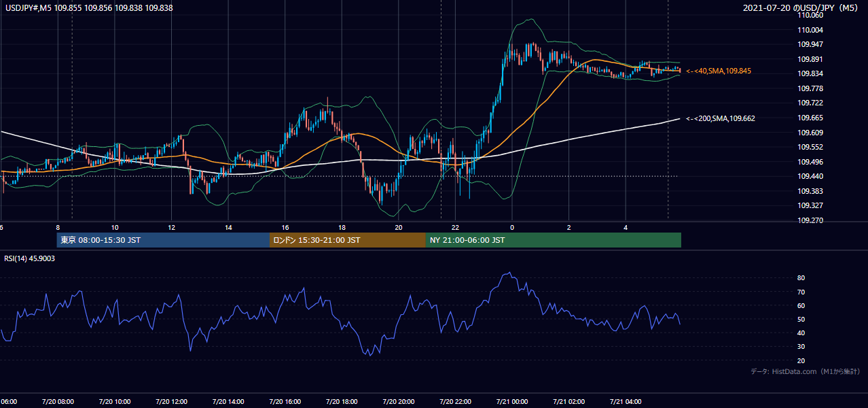Click price axis label 109.440

[811, 176]
